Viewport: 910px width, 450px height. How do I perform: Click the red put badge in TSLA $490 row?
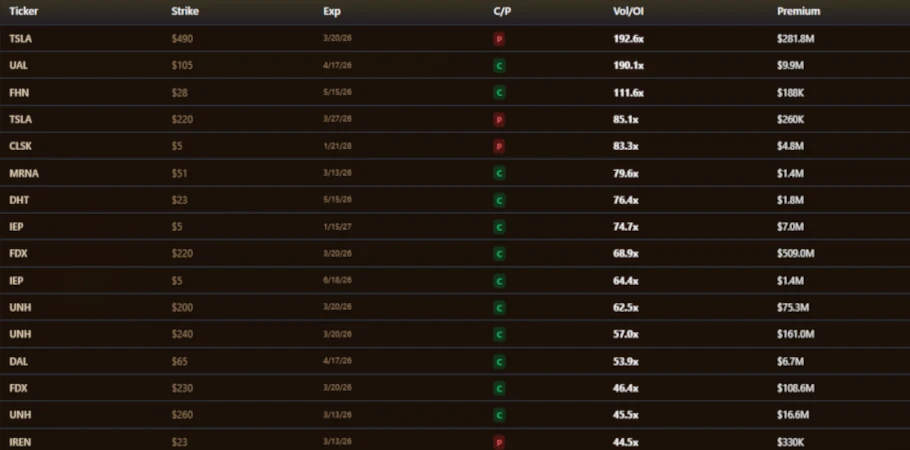click(499, 39)
